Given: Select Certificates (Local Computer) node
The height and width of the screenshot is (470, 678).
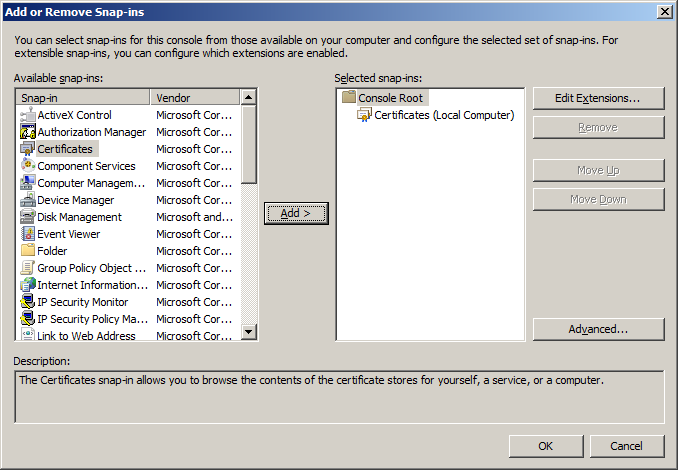Looking at the screenshot, I should pos(443,115).
